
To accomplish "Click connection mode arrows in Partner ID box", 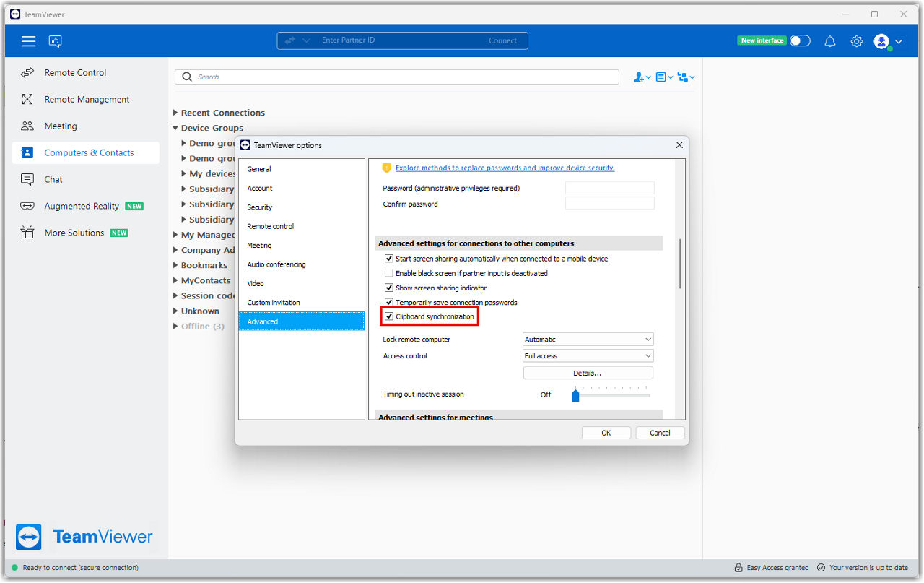I will 289,40.
